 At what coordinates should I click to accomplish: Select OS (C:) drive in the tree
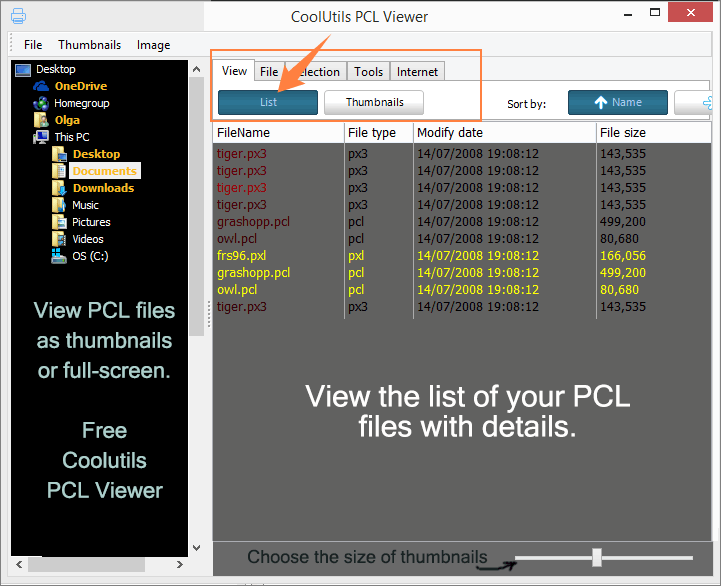click(x=90, y=256)
